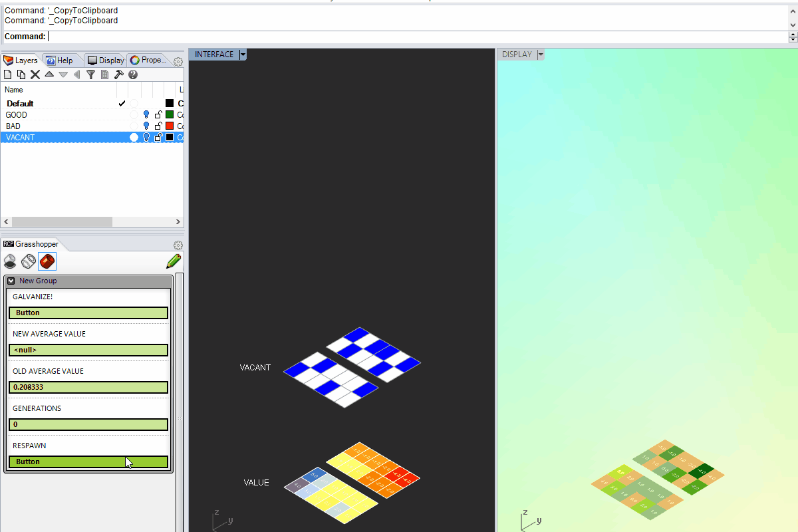This screenshot has width=798, height=532.
Task: Select the Default layer row
Action: pyautogui.click(x=92, y=104)
